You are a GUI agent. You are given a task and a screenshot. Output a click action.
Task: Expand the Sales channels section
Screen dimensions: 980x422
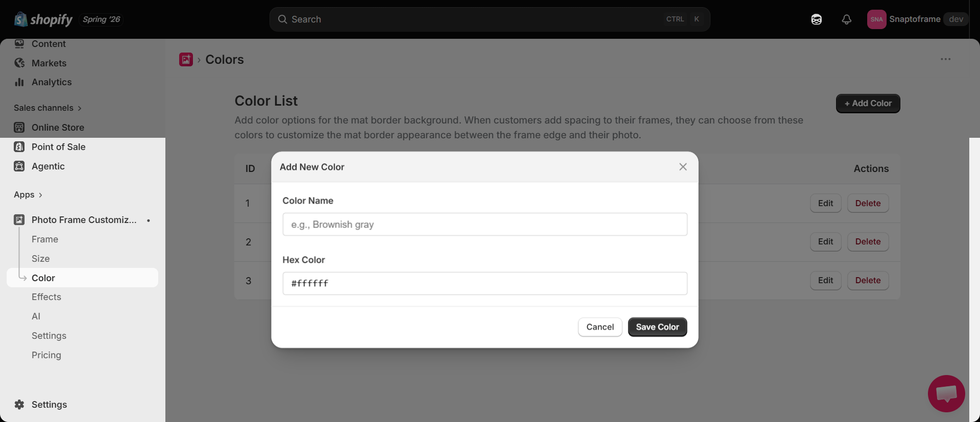coord(47,108)
